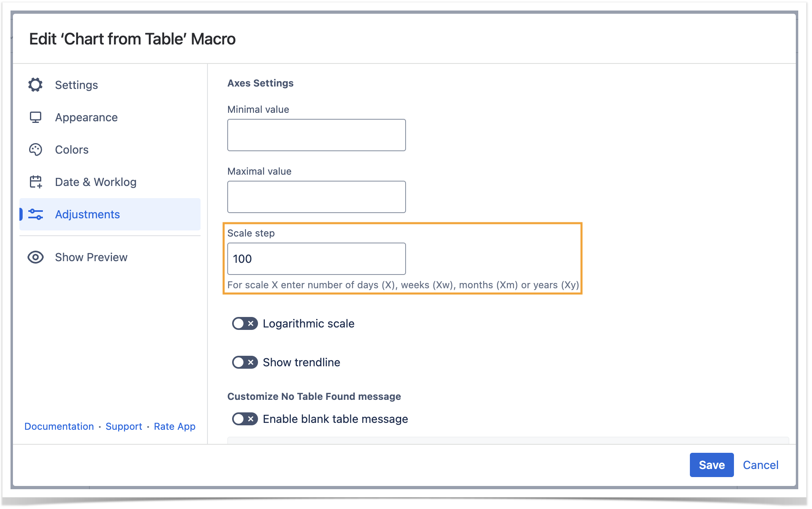812x509 pixels.
Task: Open the Documentation link
Action: pyautogui.click(x=59, y=427)
